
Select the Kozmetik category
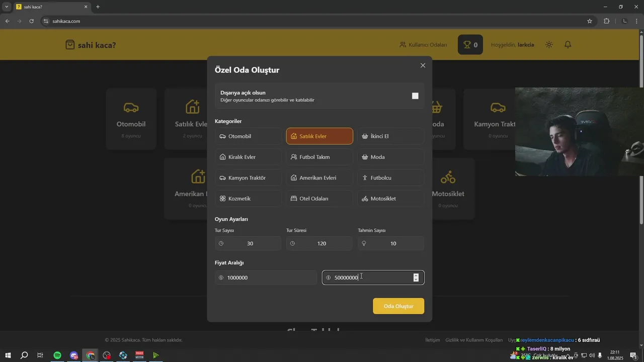click(249, 199)
